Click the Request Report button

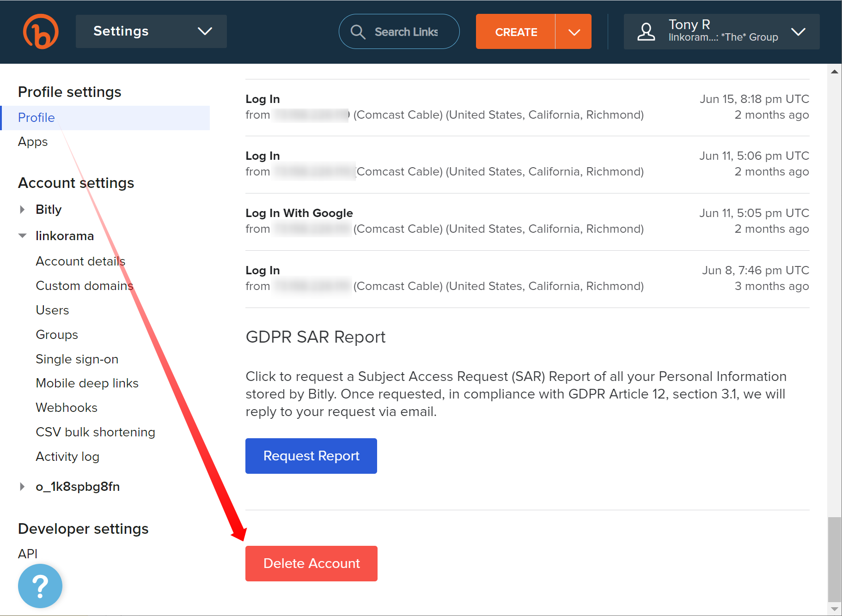(311, 456)
